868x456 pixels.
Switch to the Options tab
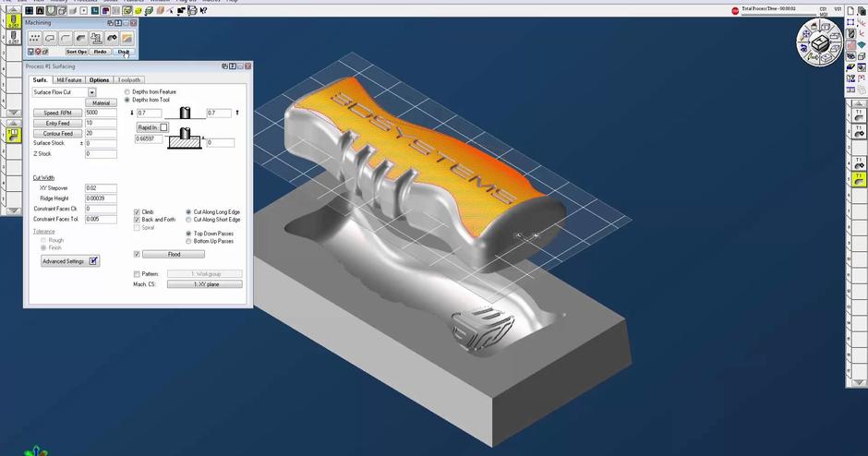point(99,79)
